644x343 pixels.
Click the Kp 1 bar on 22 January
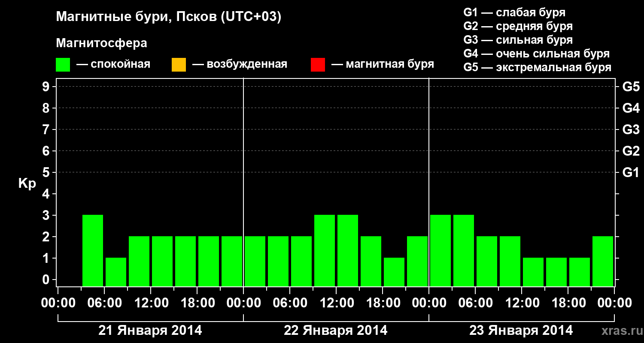394,272
